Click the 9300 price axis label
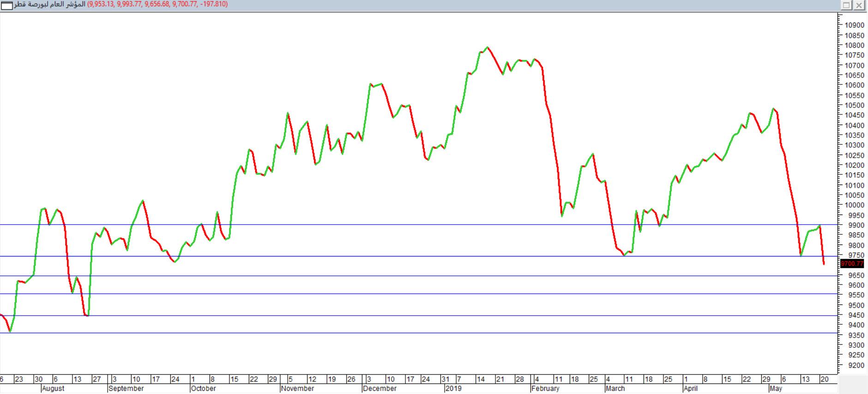 [856, 345]
